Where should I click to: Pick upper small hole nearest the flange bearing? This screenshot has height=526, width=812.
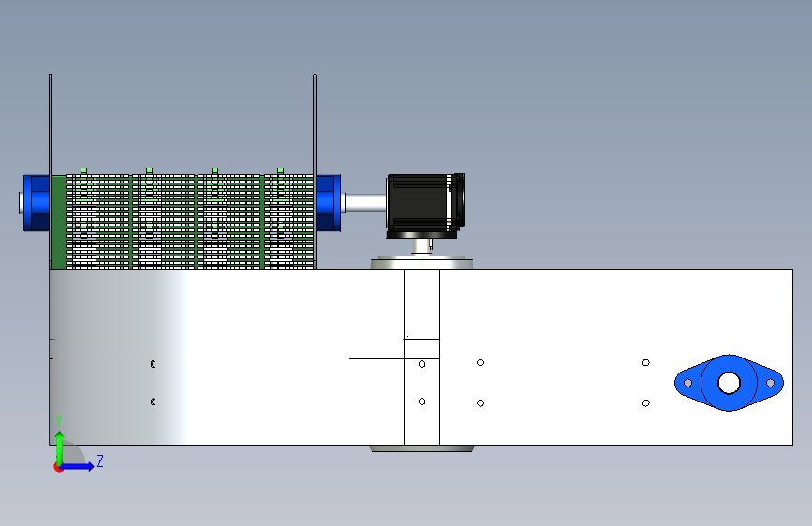click(x=646, y=363)
